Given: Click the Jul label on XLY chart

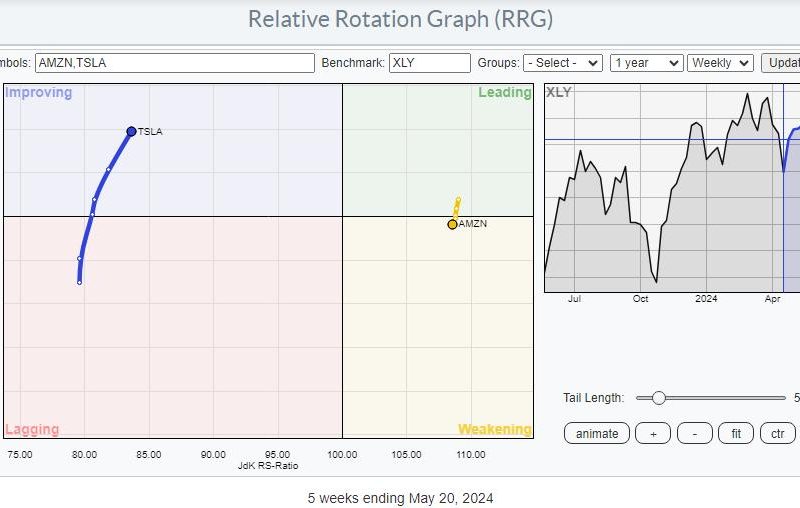Looking at the screenshot, I should pos(574,299).
